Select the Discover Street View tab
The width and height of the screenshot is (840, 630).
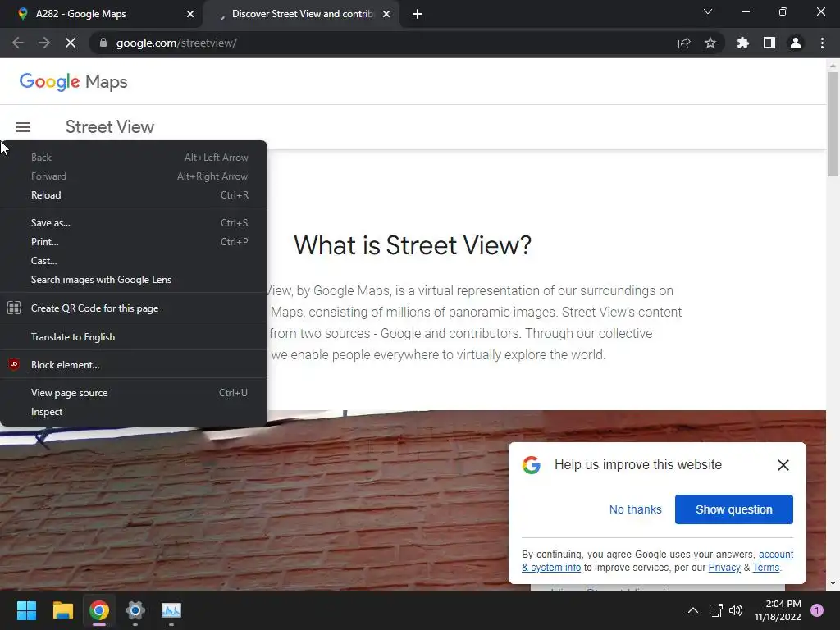point(300,14)
